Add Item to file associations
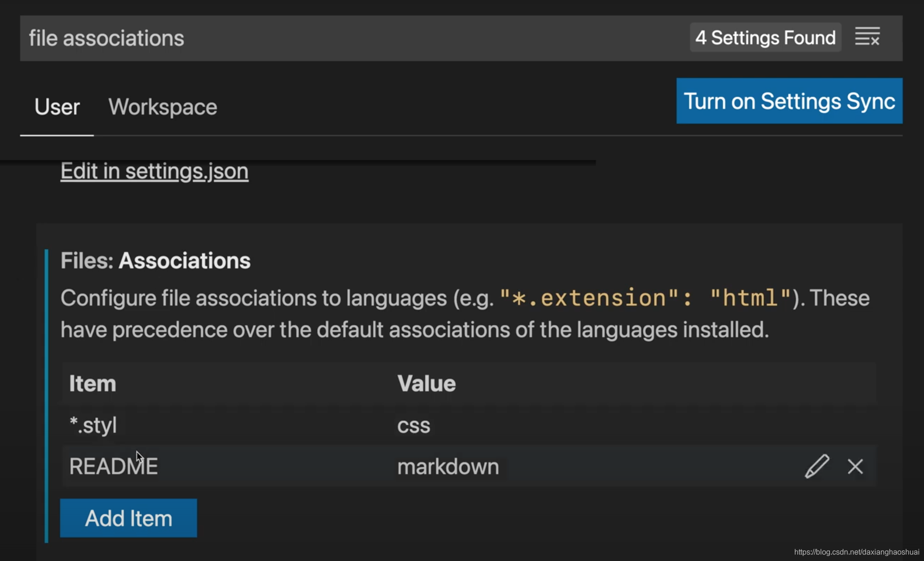Image resolution: width=924 pixels, height=561 pixels. pyautogui.click(x=128, y=518)
